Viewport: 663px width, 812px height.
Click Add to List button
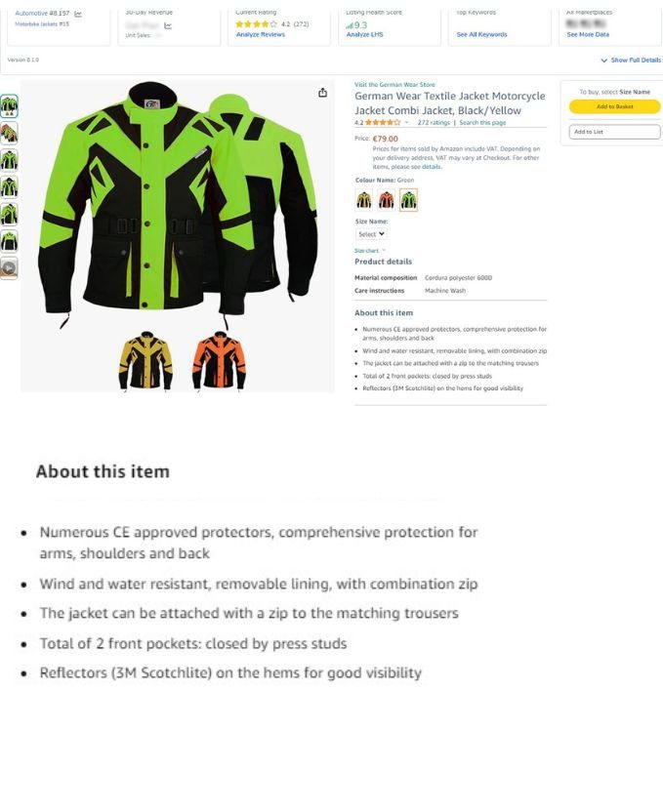click(615, 132)
